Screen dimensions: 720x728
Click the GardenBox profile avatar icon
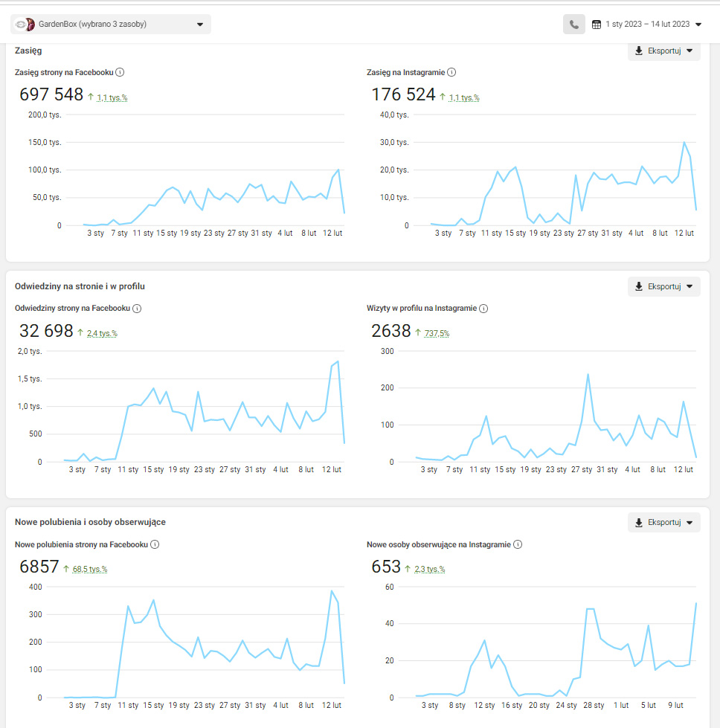(25, 24)
